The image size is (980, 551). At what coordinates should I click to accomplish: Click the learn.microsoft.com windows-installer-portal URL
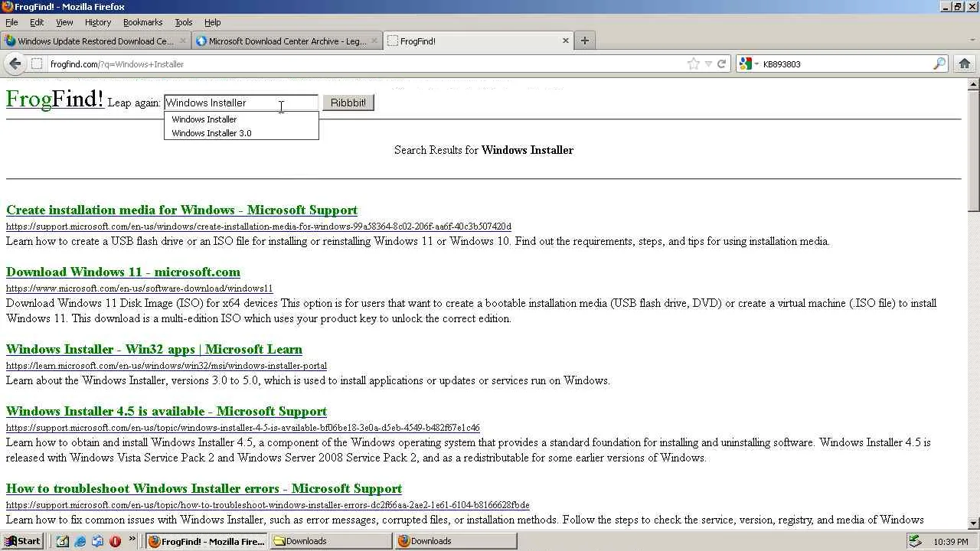tap(166, 366)
